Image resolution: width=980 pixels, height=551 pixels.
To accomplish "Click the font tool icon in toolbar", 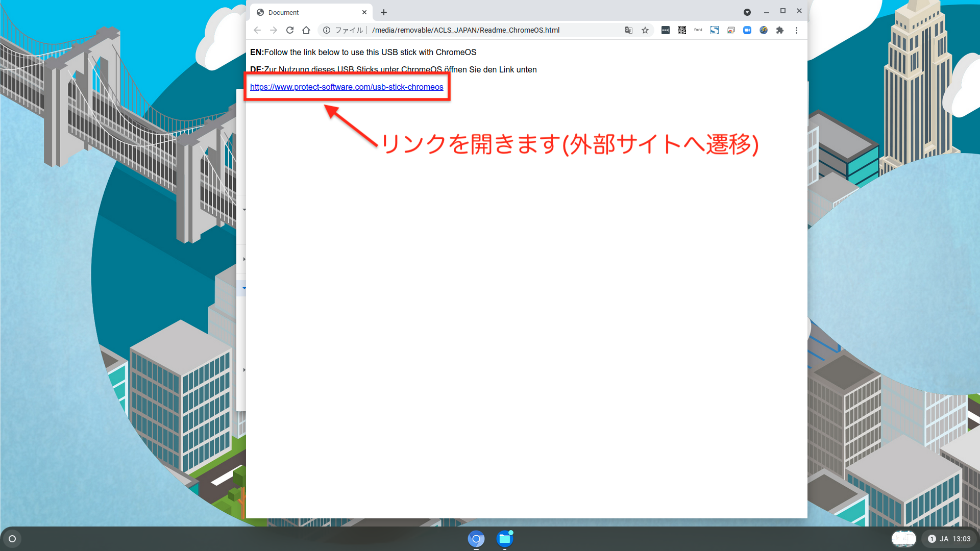I will (x=699, y=30).
